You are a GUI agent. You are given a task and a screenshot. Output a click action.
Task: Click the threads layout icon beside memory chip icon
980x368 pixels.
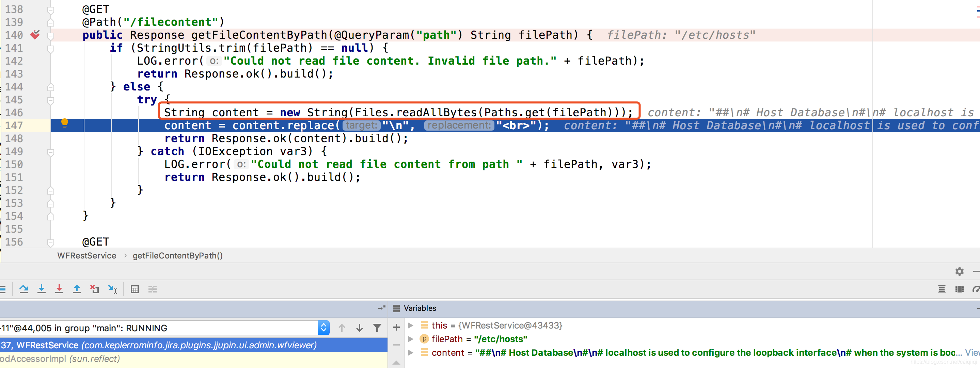942,289
